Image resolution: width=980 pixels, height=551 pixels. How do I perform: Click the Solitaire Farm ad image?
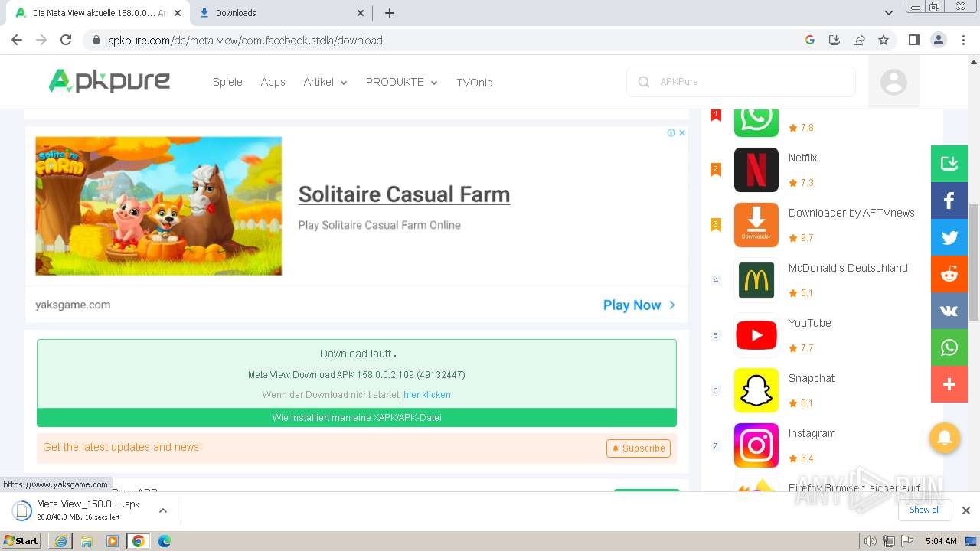pyautogui.click(x=158, y=206)
